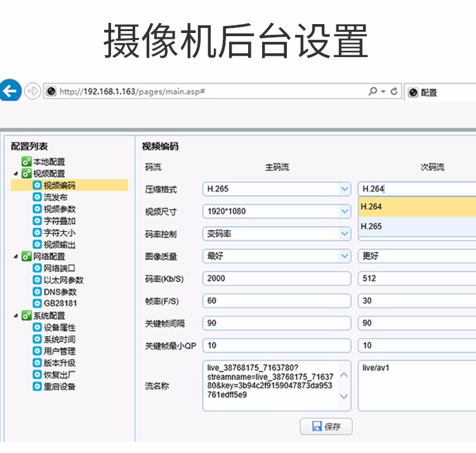Click the gear icon beside 本地配置
476x453 pixels.
[x=27, y=162]
